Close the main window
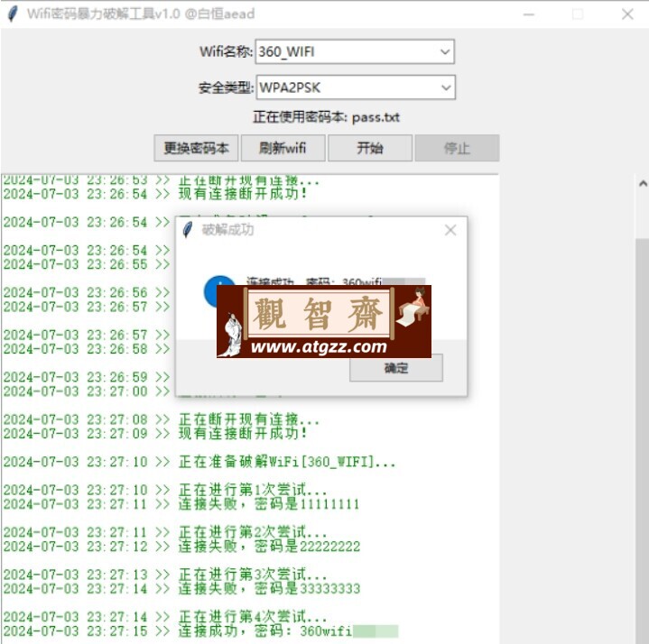The width and height of the screenshot is (649, 644). point(627,14)
